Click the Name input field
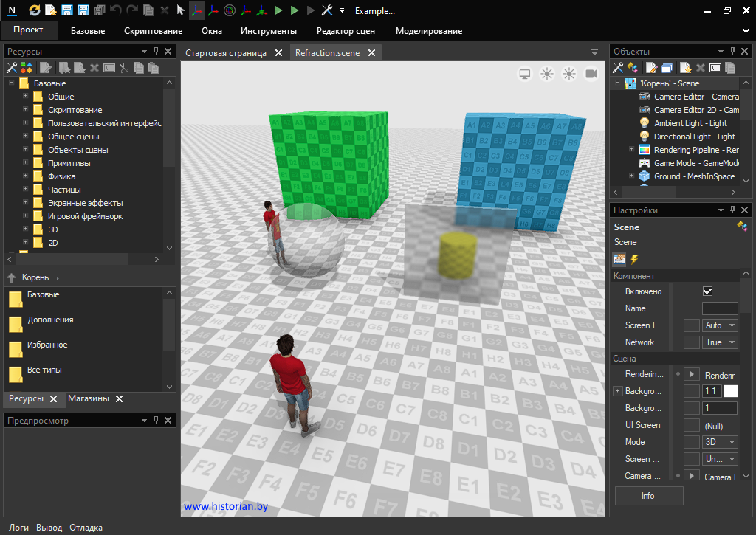 pos(719,308)
